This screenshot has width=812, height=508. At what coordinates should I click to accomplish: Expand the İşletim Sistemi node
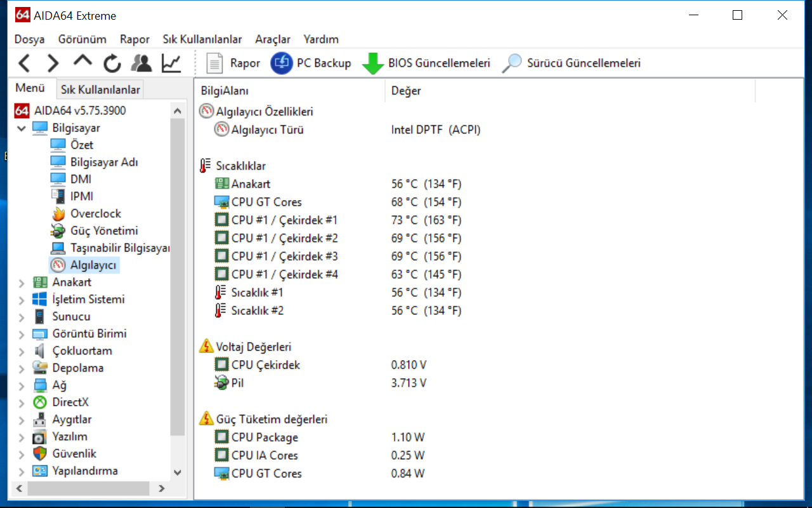click(22, 300)
